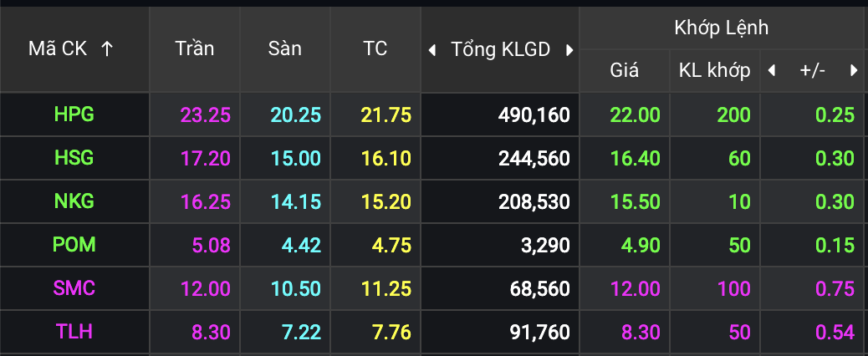
Task: Click the Giá column header
Action: [x=624, y=71]
